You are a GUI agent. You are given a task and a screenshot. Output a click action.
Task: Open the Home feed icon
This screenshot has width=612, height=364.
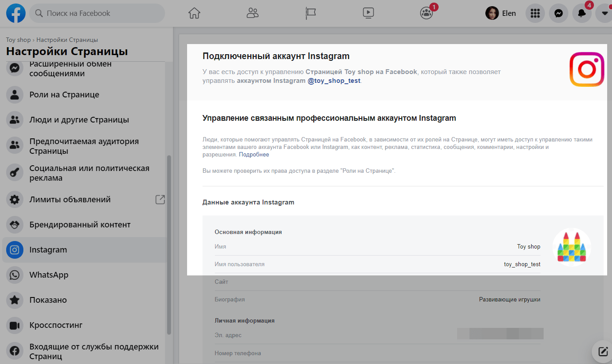click(194, 13)
